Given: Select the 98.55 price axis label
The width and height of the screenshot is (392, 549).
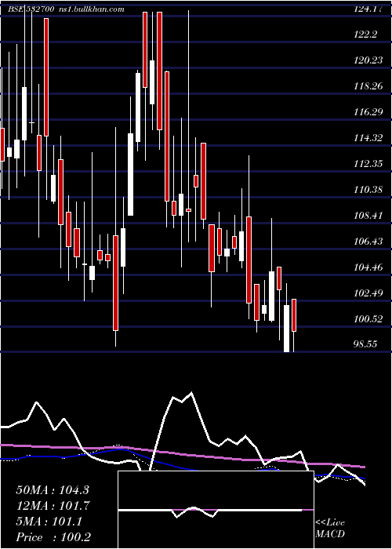Looking at the screenshot, I should pos(365,344).
